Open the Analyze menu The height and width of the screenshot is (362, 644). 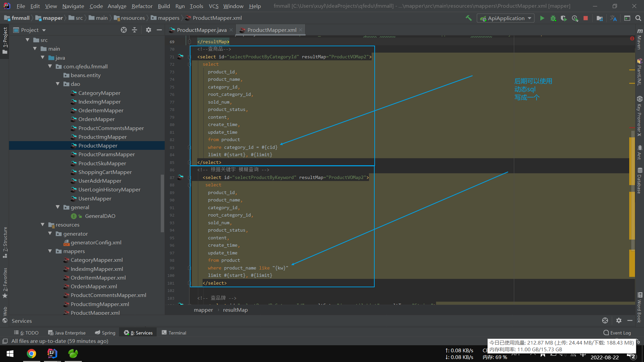point(117,6)
